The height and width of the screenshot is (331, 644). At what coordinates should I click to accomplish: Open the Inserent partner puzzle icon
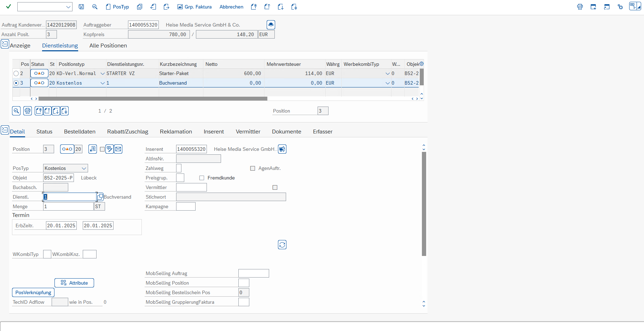(282, 149)
